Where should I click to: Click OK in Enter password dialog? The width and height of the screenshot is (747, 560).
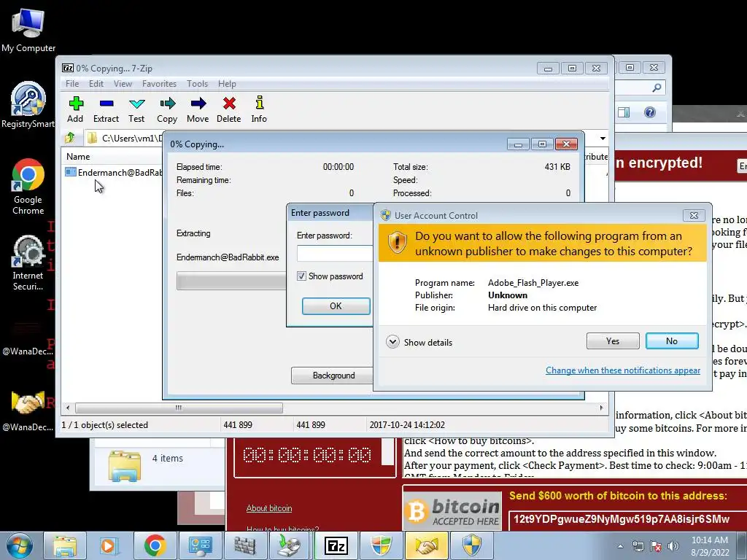[336, 306]
